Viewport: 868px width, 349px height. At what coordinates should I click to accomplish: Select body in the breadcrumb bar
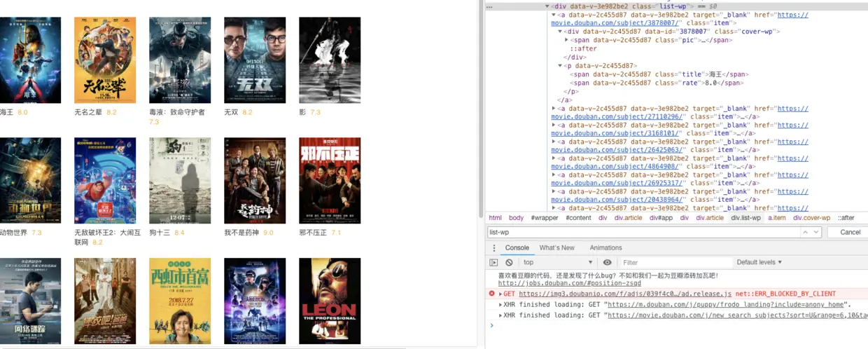(516, 218)
